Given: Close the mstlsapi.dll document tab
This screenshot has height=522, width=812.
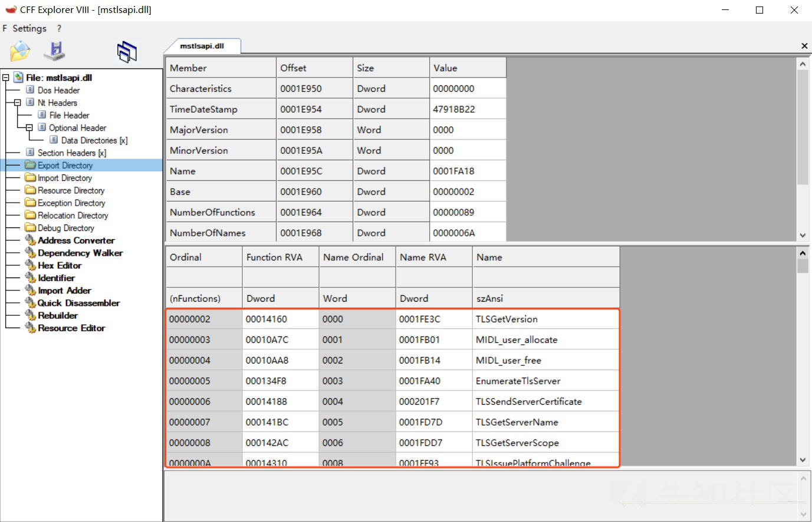Looking at the screenshot, I should click(x=804, y=46).
